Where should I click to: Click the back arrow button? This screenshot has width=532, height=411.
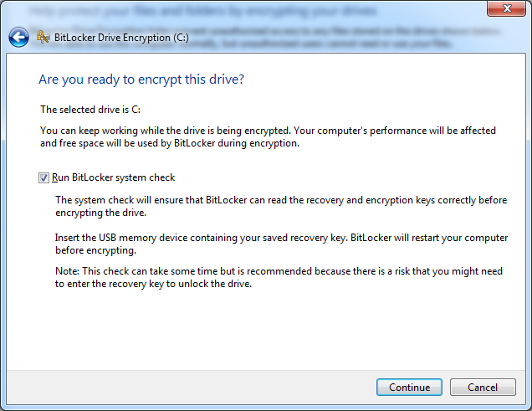click(x=18, y=38)
